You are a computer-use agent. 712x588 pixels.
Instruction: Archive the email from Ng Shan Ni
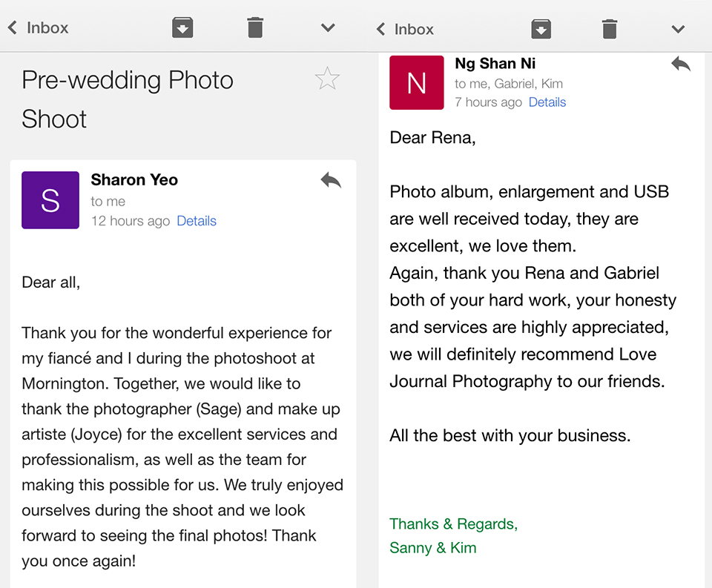coord(541,30)
